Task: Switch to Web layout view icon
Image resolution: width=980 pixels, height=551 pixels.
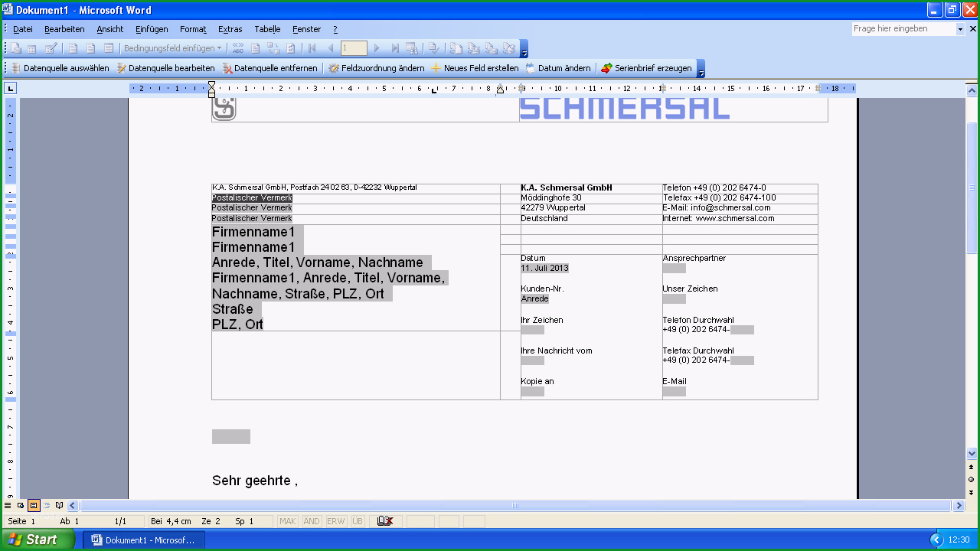Action: click(x=21, y=506)
